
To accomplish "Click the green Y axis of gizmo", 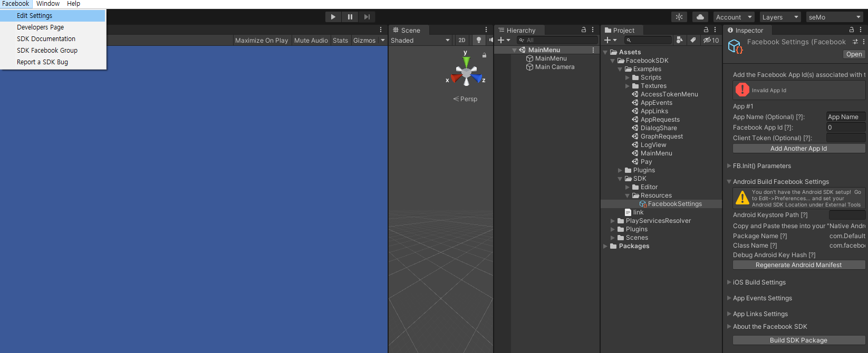I will 466,61.
